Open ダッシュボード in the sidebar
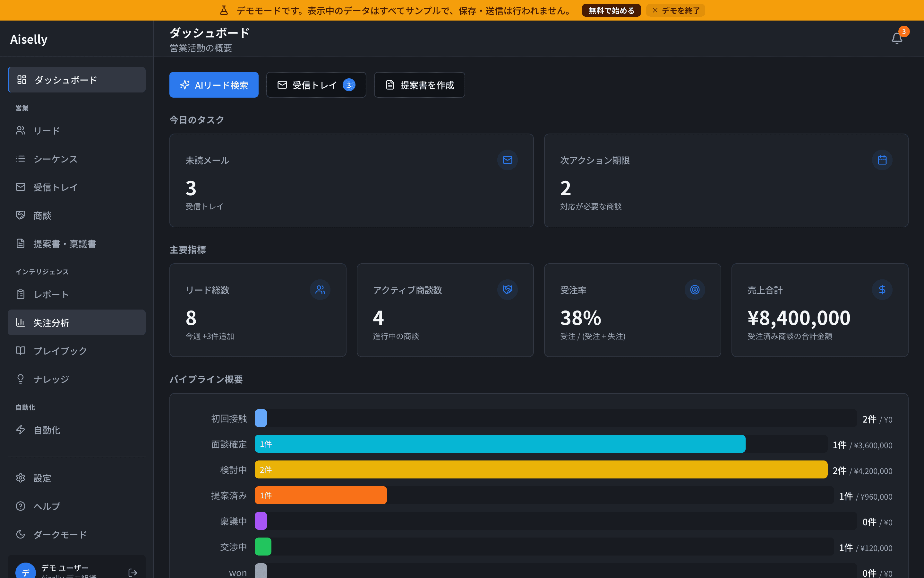 (x=77, y=80)
